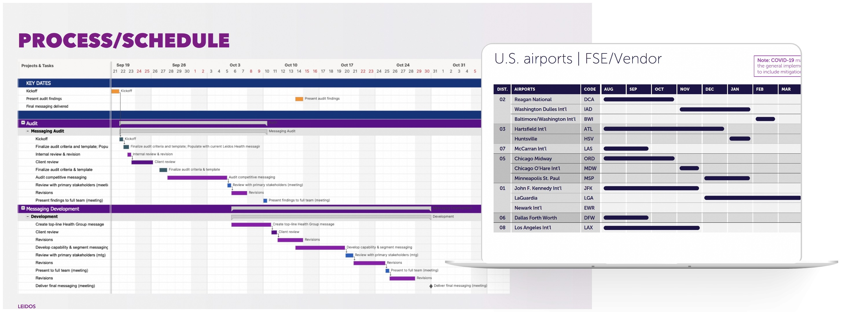Collapse the Audit group
The image size is (868, 312).
23,123
